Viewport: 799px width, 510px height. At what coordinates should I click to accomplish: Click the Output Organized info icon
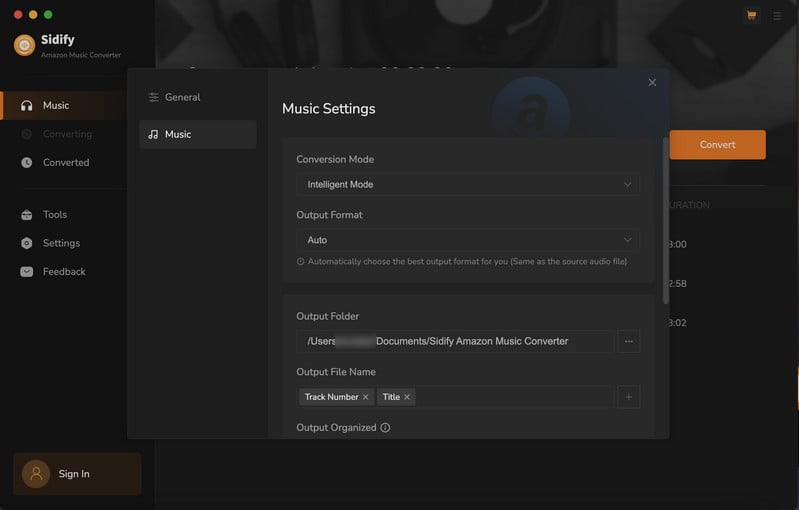pyautogui.click(x=385, y=427)
